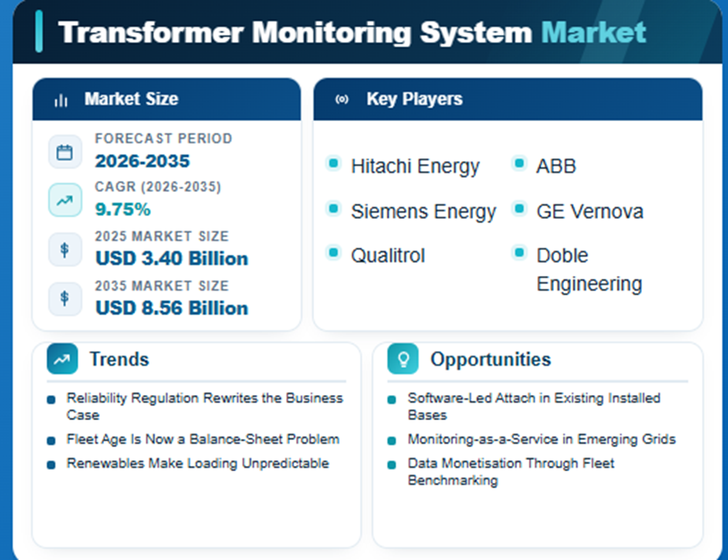Click the Trends section arrow icon
Screen dimensions: 728x560
(x=62, y=359)
